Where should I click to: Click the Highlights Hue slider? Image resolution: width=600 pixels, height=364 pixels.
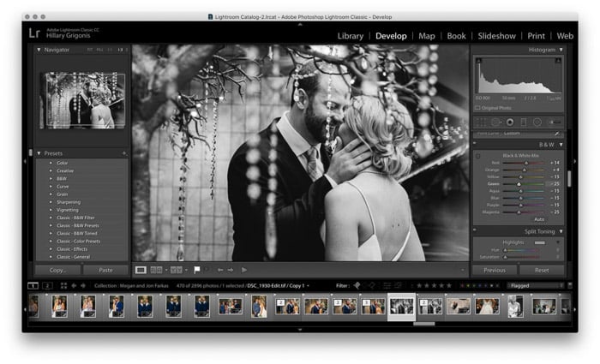[x=523, y=250]
